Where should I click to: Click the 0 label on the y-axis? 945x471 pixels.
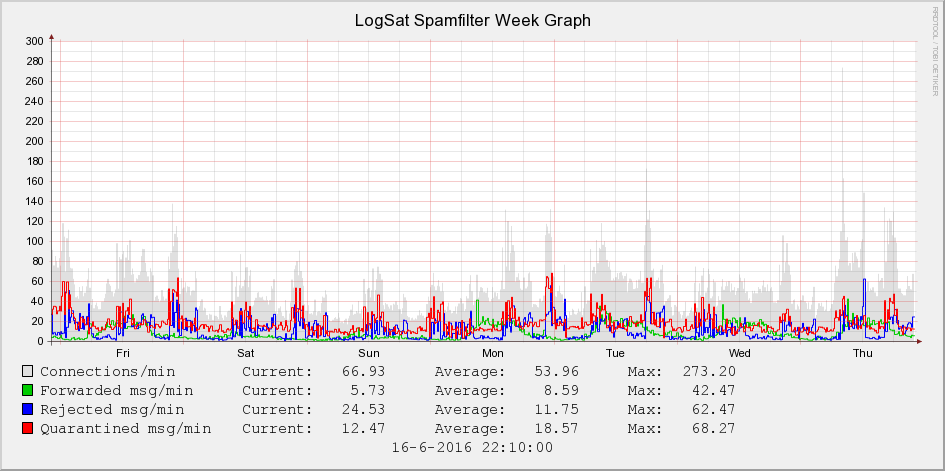click(40, 342)
